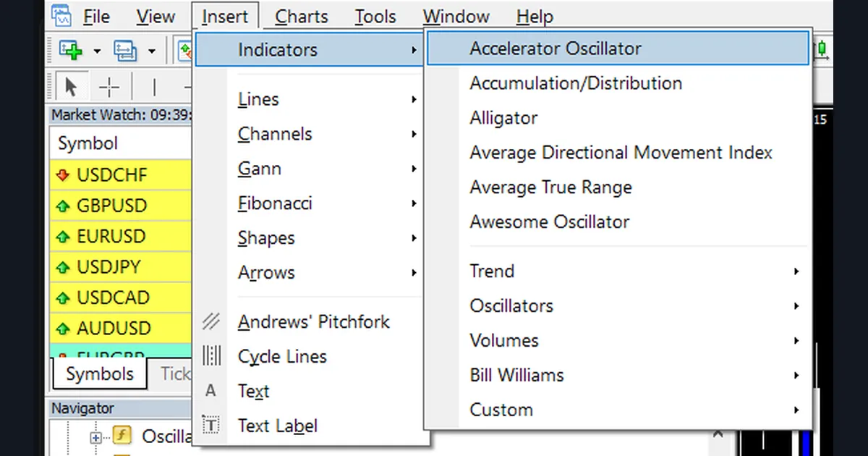The height and width of the screenshot is (456, 868).
Task: Click the Symbol column header
Action: coord(121,143)
